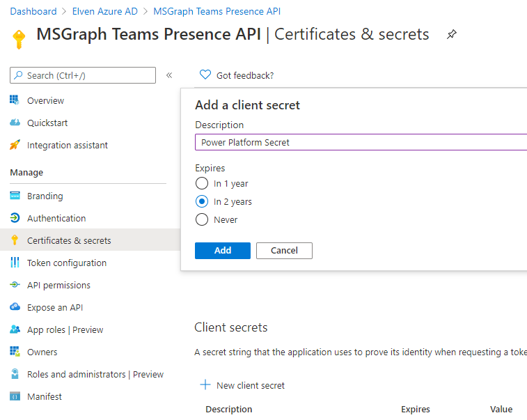Click the Branding icon
This screenshot has width=527, height=420.
15,196
